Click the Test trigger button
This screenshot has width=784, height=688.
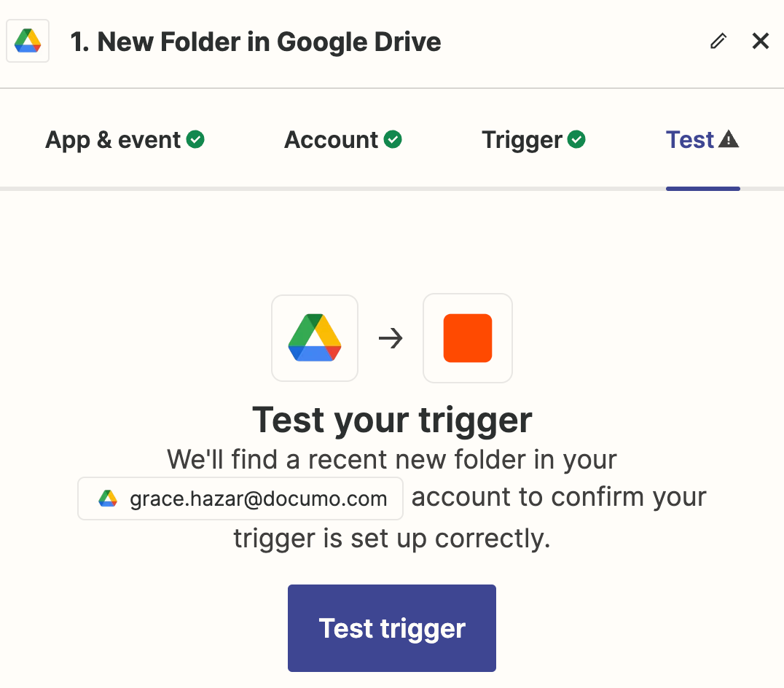coord(392,628)
